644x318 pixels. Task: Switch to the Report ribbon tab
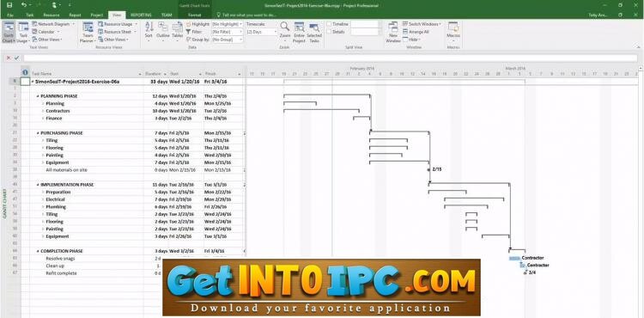(76, 15)
